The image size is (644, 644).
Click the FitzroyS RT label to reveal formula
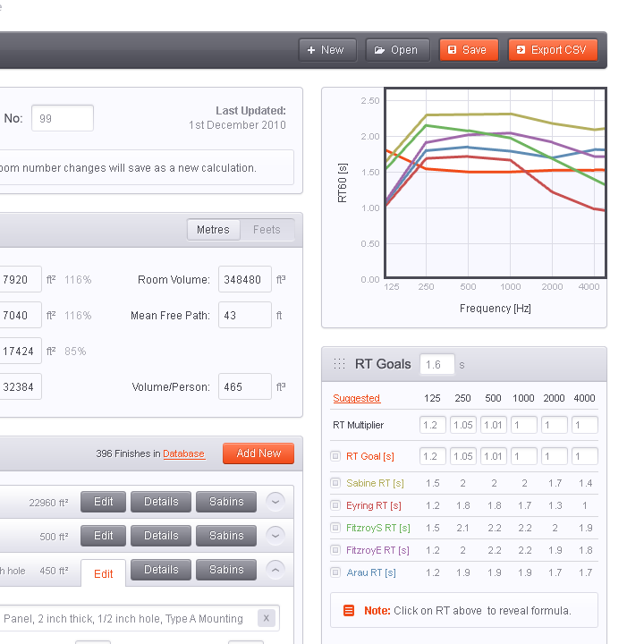[377, 528]
